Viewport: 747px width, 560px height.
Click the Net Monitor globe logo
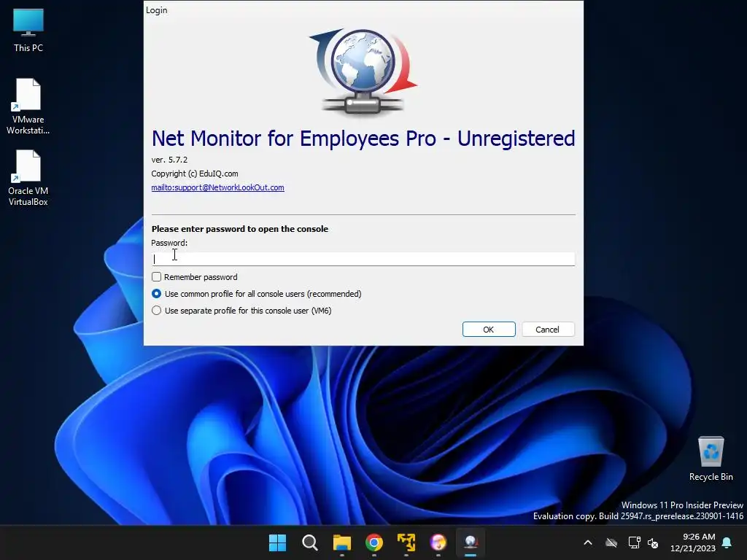363,71
